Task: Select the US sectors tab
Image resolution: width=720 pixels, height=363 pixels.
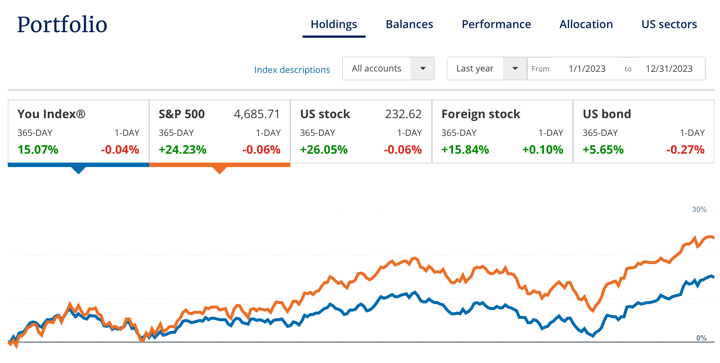Action: [669, 24]
